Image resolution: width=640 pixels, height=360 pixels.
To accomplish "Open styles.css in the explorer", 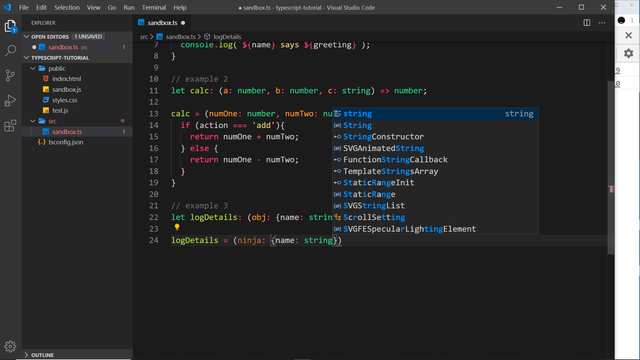I will [64, 100].
